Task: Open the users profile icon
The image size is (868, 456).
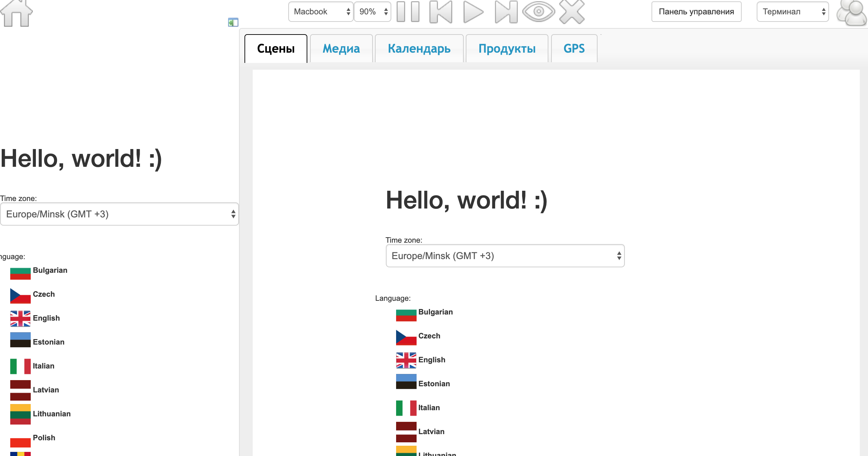Action: coord(851,12)
